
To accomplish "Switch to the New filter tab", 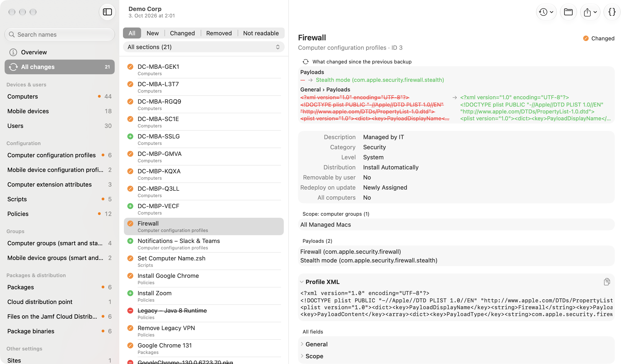I will tap(153, 33).
